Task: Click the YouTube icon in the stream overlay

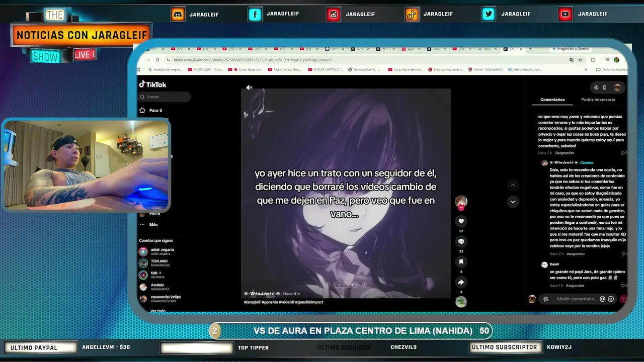Action: tap(566, 14)
